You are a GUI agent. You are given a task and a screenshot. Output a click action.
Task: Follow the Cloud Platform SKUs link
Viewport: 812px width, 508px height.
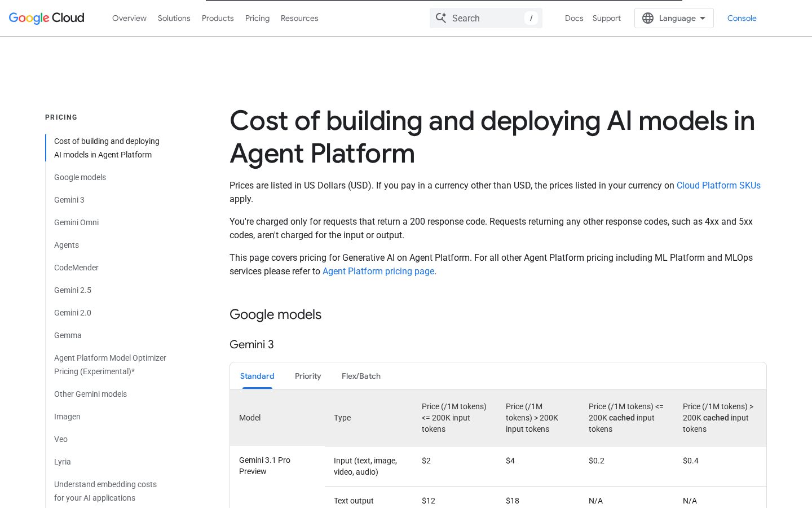(x=718, y=185)
